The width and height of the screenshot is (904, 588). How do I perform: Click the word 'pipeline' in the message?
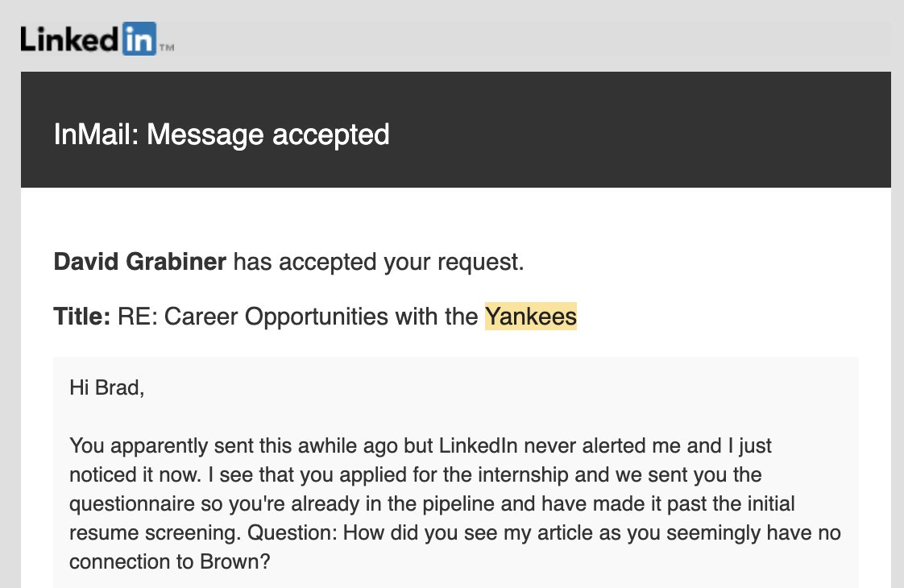click(458, 504)
